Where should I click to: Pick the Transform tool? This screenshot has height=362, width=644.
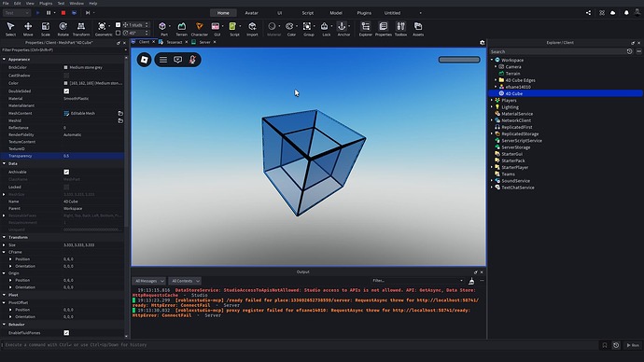(x=81, y=29)
